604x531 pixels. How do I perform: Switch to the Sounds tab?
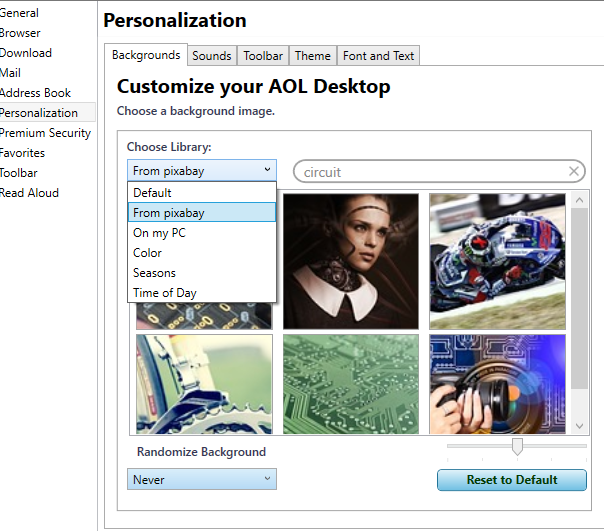point(211,56)
